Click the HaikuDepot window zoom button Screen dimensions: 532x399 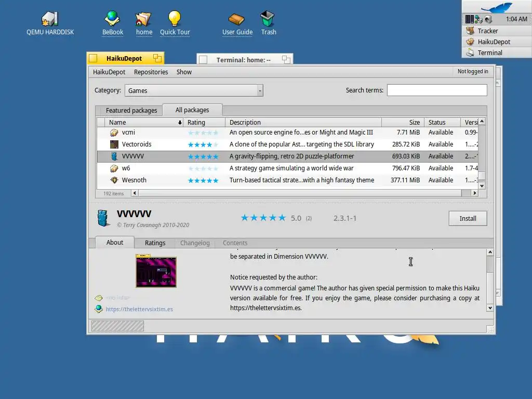pos(157,58)
